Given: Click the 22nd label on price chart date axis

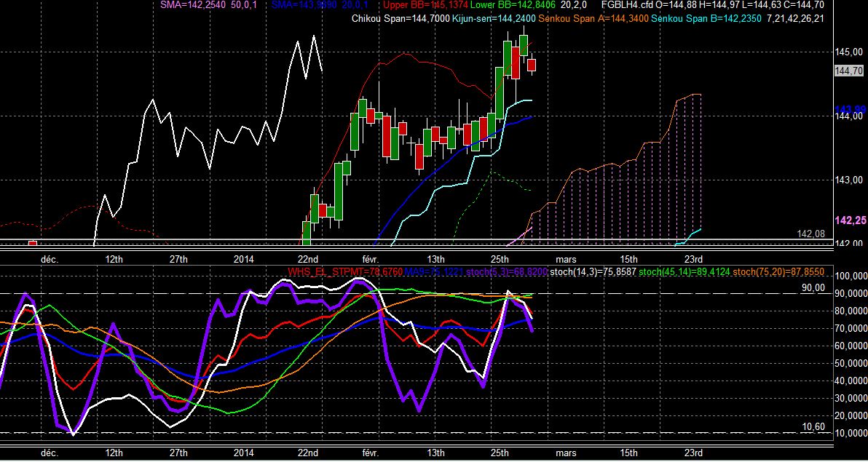Looking at the screenshot, I should (308, 259).
